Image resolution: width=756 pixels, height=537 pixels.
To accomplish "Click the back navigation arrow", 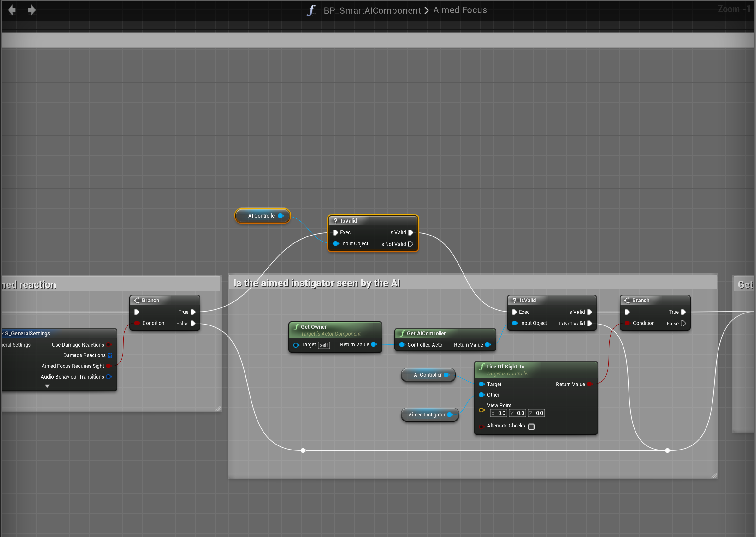I will [12, 10].
